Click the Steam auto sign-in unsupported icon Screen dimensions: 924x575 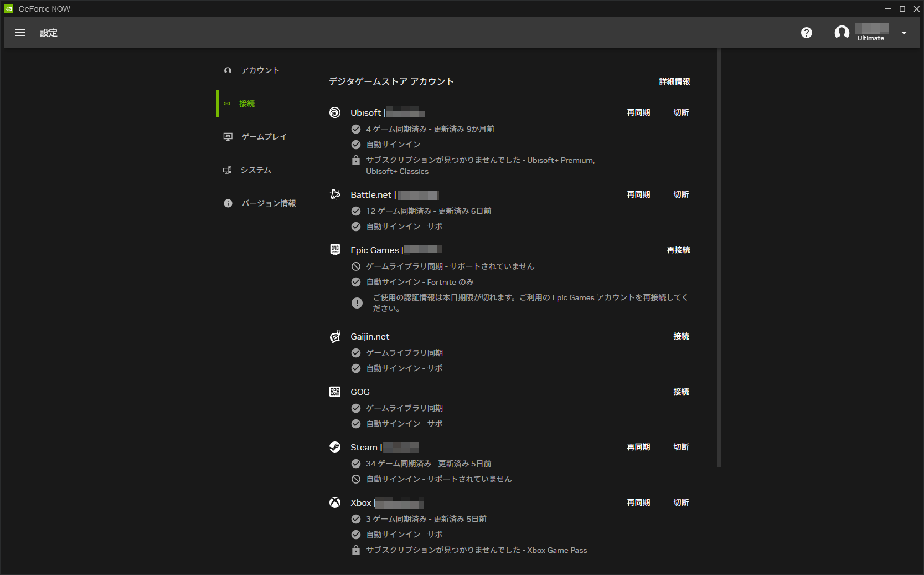coord(356,479)
